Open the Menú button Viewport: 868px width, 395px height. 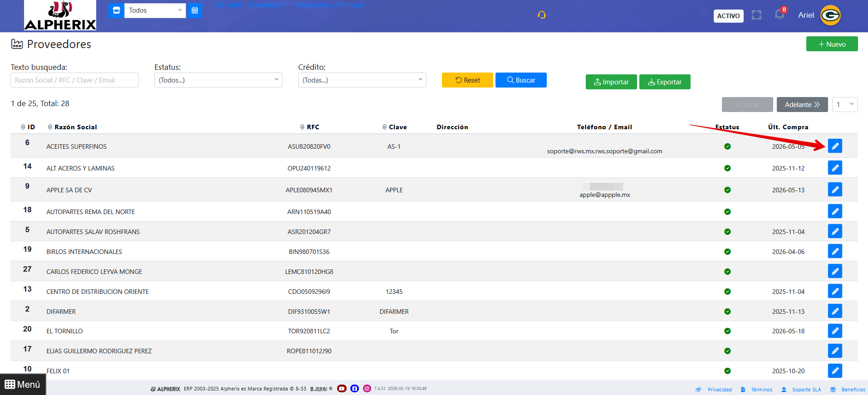[23, 385]
